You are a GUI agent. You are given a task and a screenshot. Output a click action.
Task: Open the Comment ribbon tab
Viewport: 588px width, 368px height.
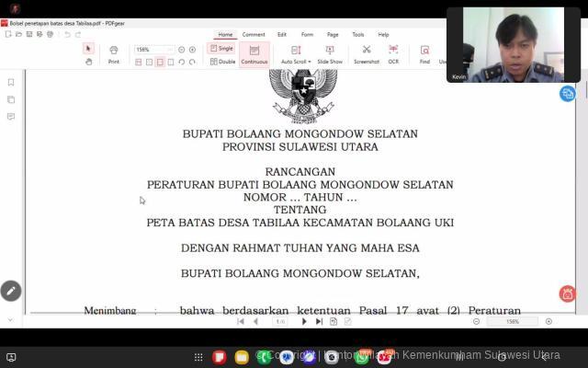click(254, 35)
